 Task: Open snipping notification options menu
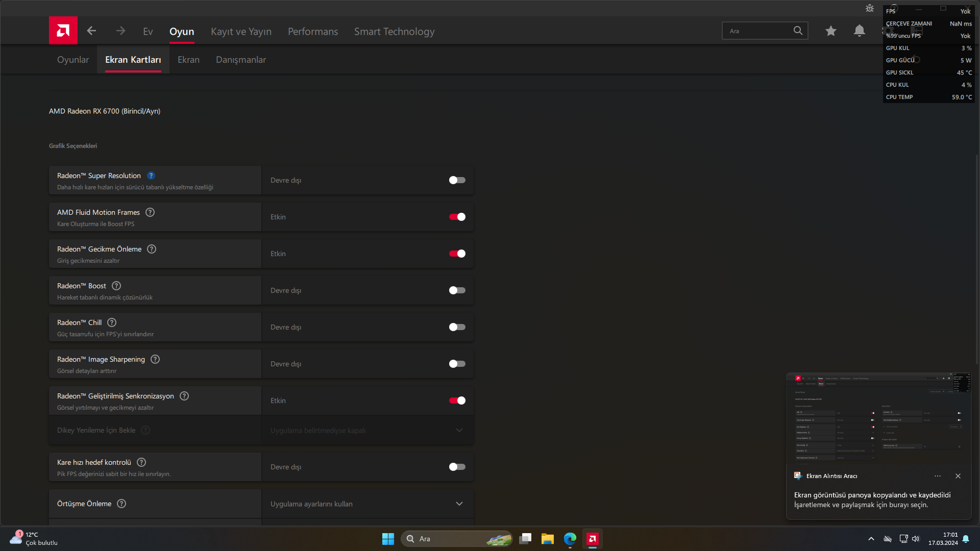coord(938,476)
